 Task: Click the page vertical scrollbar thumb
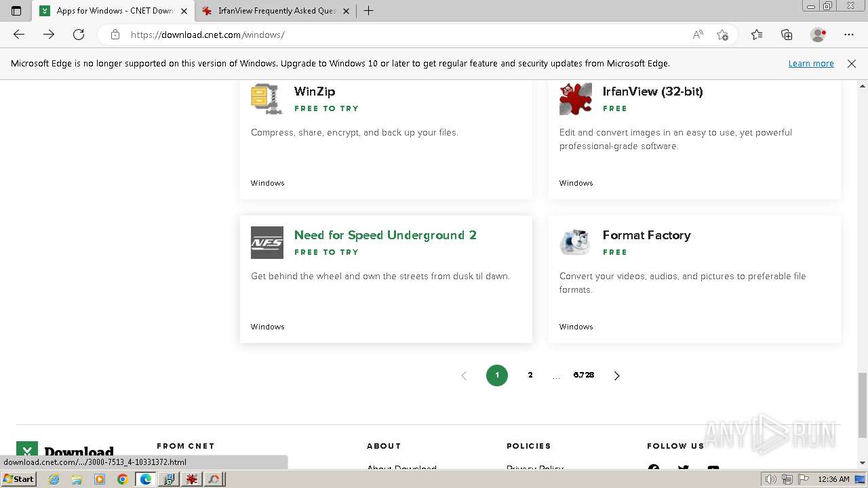tap(863, 405)
